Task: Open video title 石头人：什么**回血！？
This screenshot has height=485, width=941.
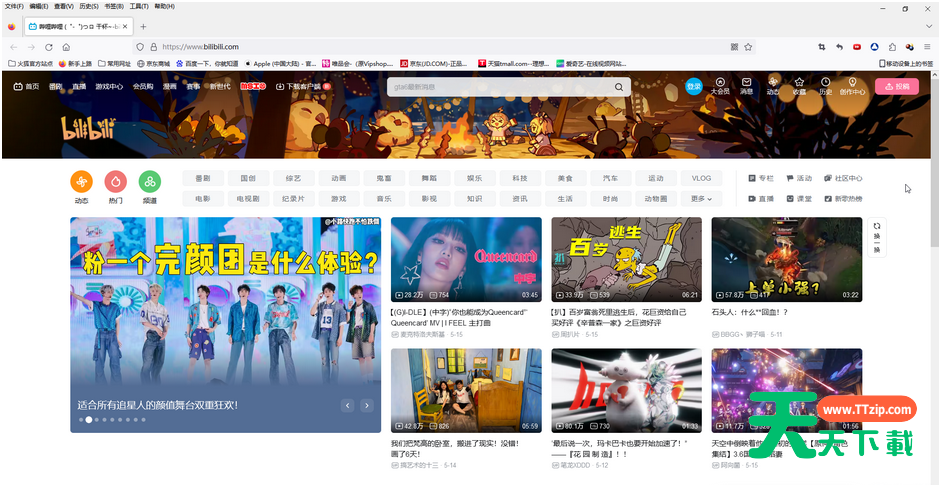Action: (750, 313)
